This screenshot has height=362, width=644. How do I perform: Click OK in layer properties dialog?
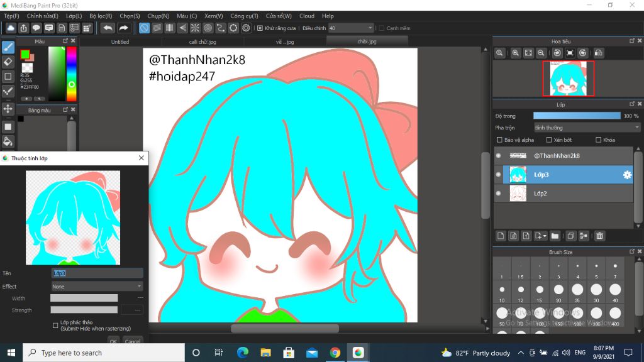coord(113,341)
